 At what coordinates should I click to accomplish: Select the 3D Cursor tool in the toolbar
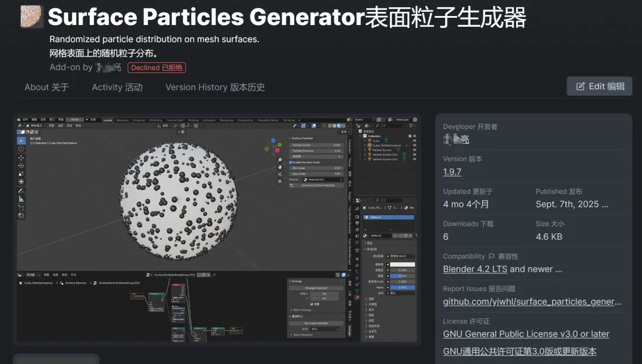[x=21, y=148]
